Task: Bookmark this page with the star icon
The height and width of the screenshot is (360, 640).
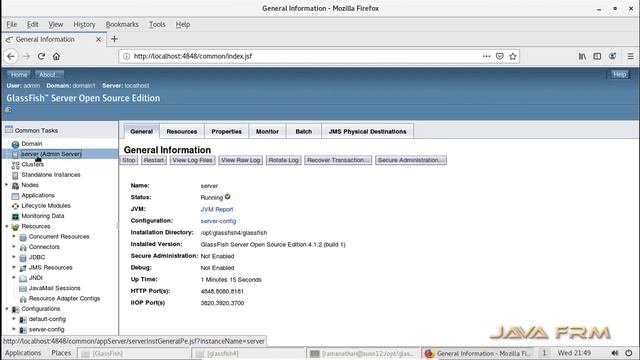Action: click(x=513, y=56)
